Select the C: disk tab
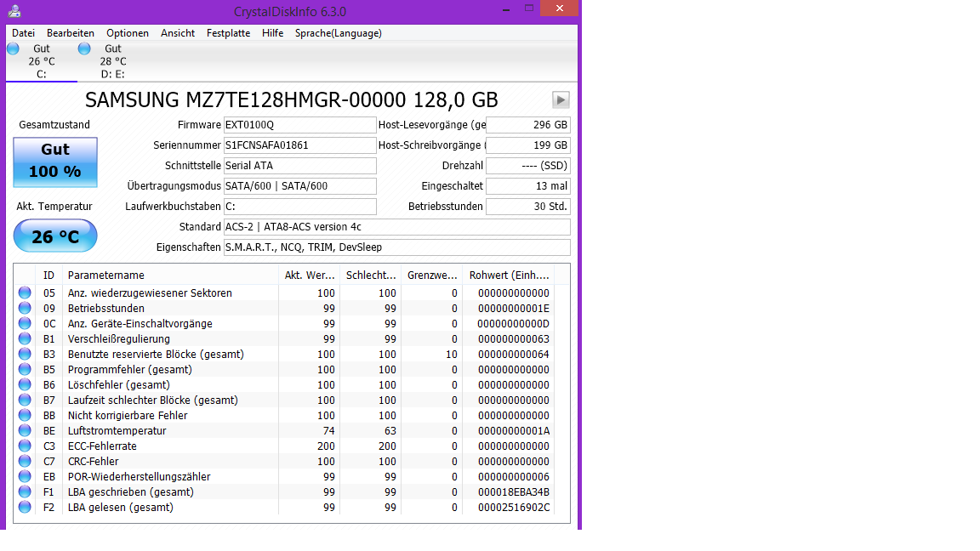This screenshot has height=551, width=980. click(41, 61)
